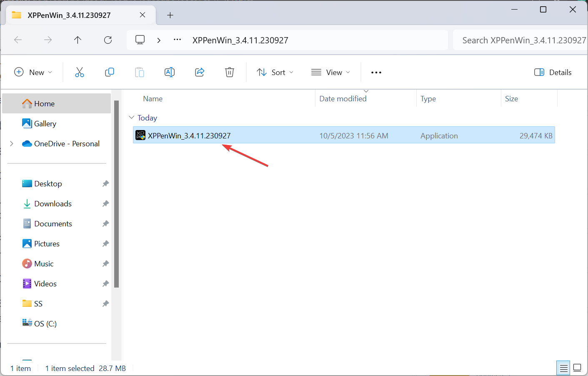
Task: Switch to large thumbnails view in status bar
Action: coord(577,368)
